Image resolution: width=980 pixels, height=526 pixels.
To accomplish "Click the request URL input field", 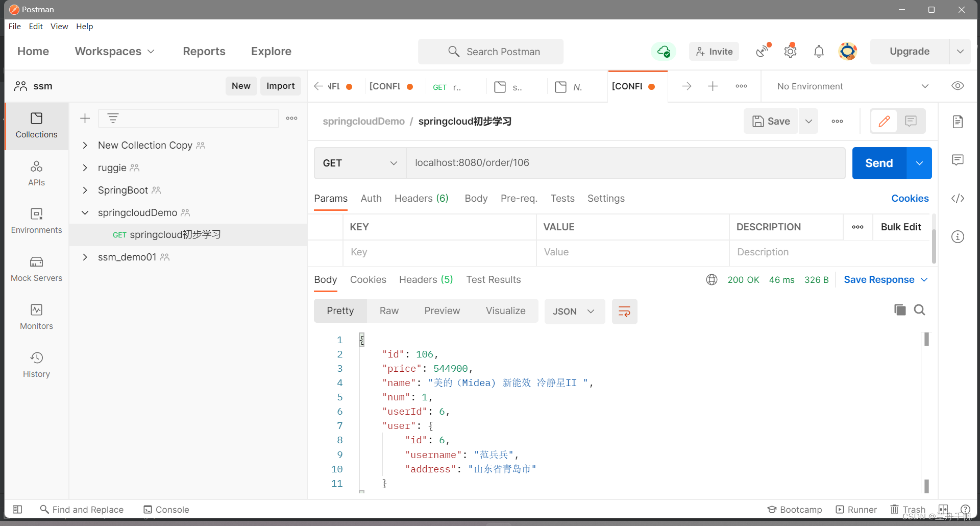I will (x=626, y=163).
